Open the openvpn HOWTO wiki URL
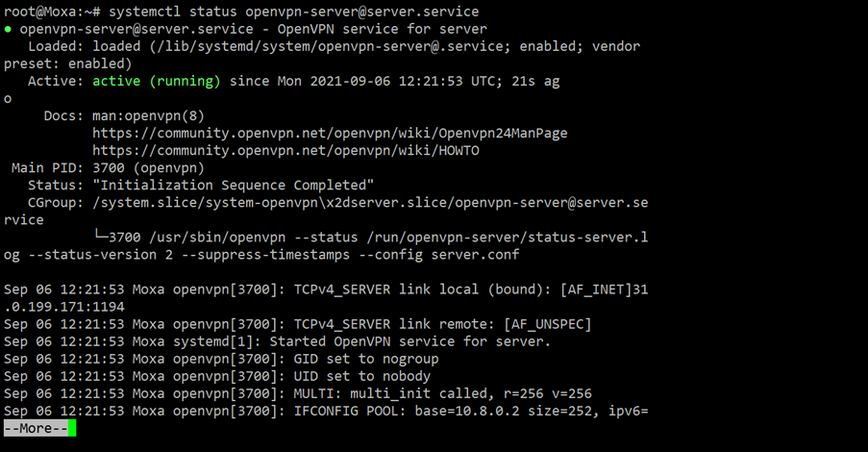The height and width of the screenshot is (452, 868). [x=285, y=151]
